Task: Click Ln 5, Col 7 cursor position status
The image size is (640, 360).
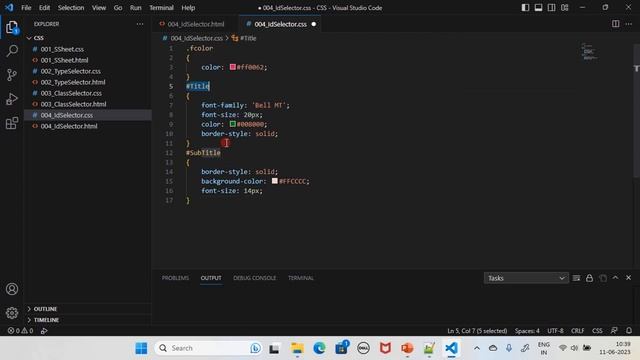Action: 477,331
